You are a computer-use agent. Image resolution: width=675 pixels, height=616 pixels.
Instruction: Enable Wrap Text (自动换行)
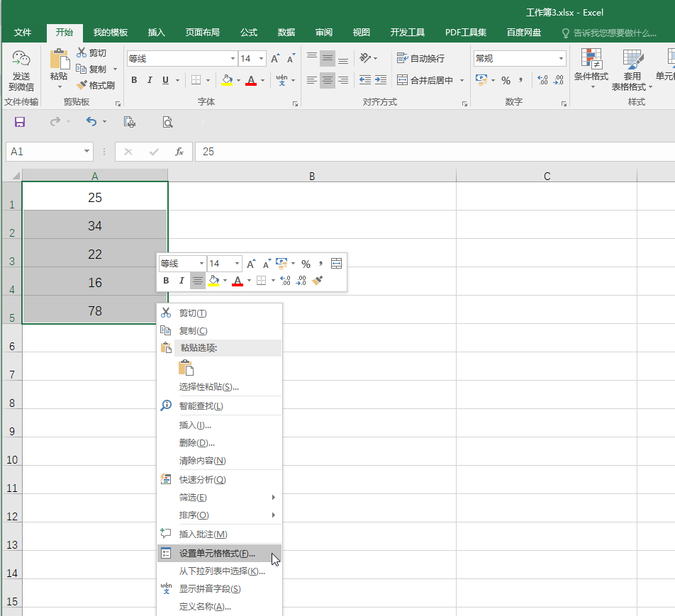[420, 58]
